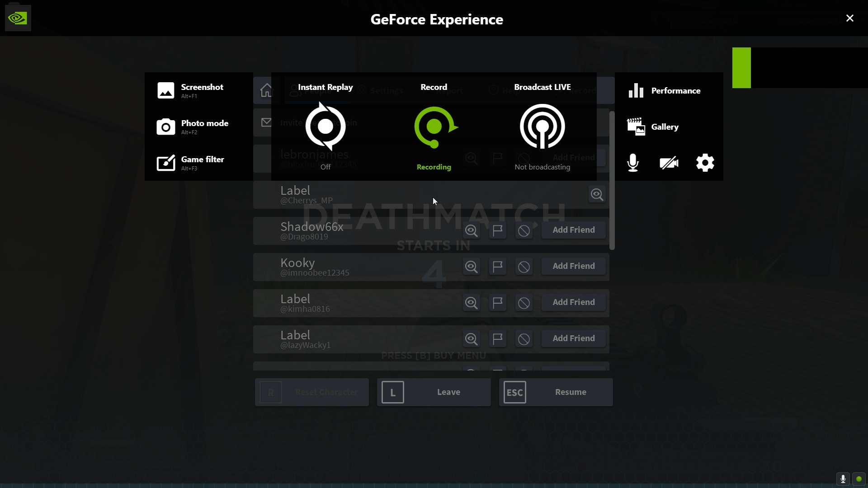Click the Reset Character button
The width and height of the screenshot is (868, 488).
coord(312,392)
